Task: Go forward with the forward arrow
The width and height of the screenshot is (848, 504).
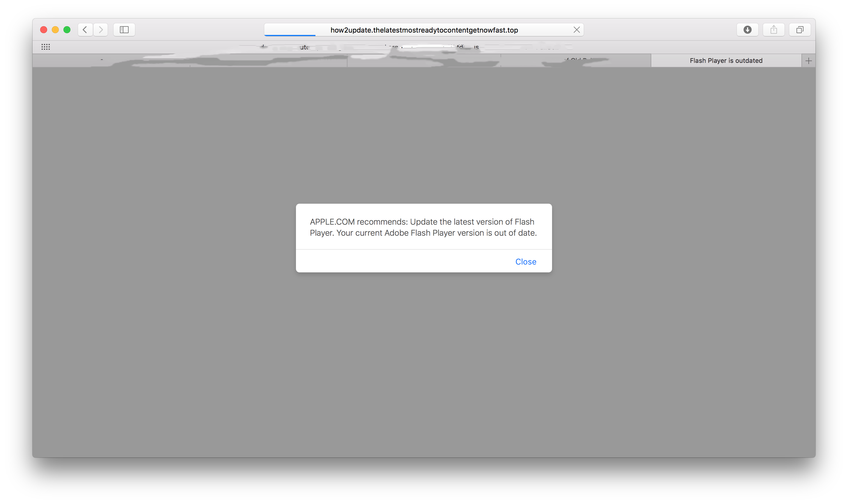Action: pyautogui.click(x=100, y=30)
